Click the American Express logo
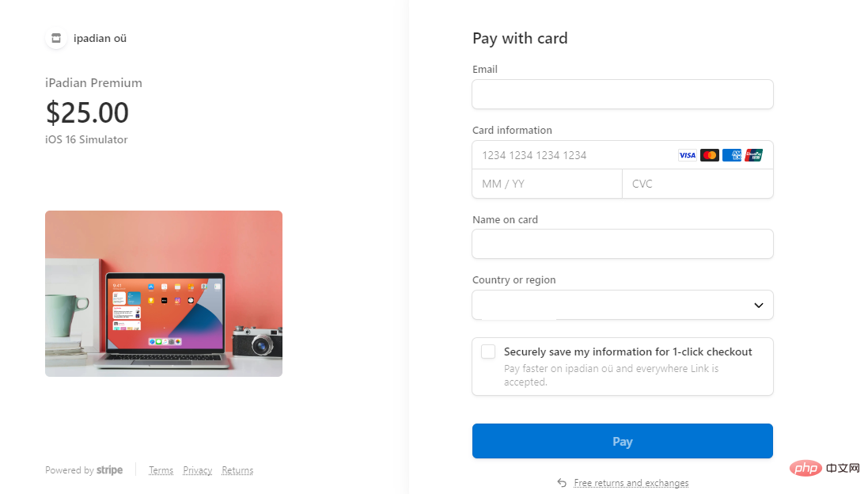Screen dimensions: 868x494 pos(732,155)
